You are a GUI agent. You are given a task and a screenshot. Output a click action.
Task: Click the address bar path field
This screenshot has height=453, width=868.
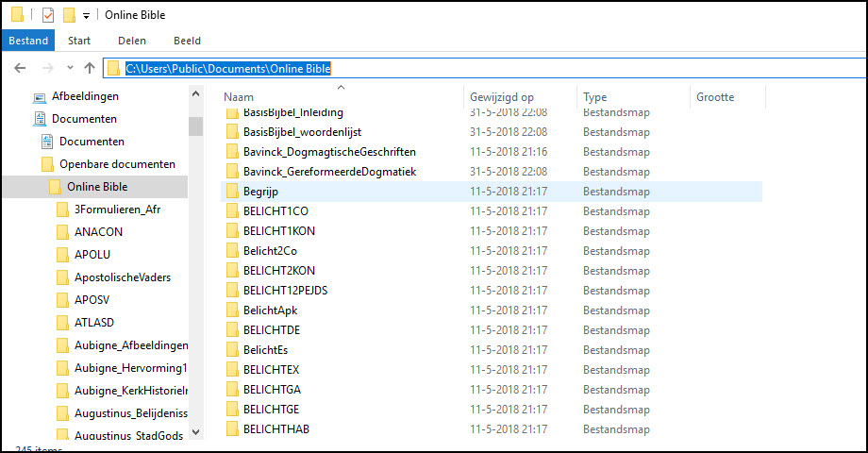tap(484, 68)
